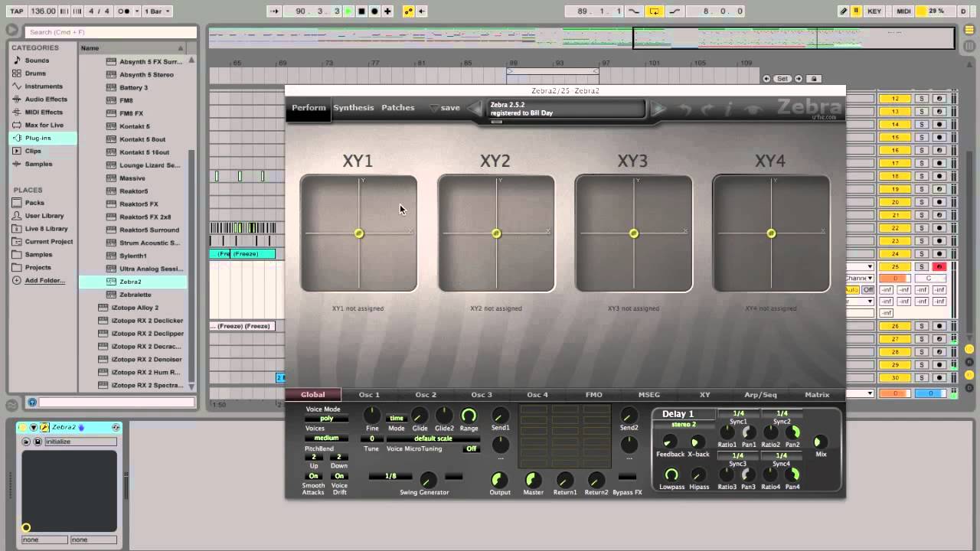Click the TAP tempo button
This screenshot has width=980, height=551.
pyautogui.click(x=16, y=11)
